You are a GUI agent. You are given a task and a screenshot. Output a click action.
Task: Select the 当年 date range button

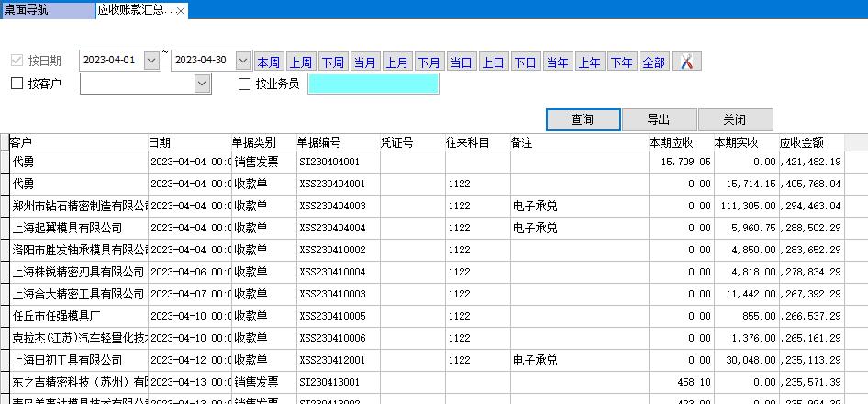[x=557, y=62]
